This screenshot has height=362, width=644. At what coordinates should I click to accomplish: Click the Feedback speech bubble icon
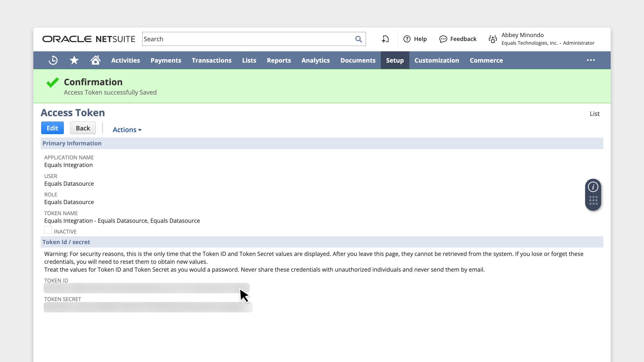pyautogui.click(x=443, y=39)
